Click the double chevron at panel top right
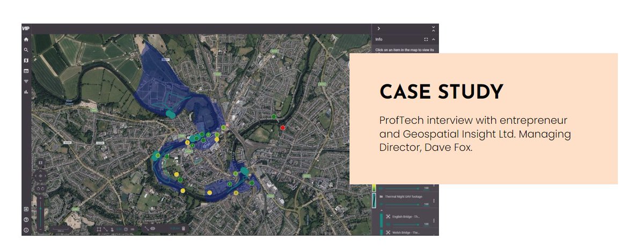The image size is (644, 249). point(433,28)
